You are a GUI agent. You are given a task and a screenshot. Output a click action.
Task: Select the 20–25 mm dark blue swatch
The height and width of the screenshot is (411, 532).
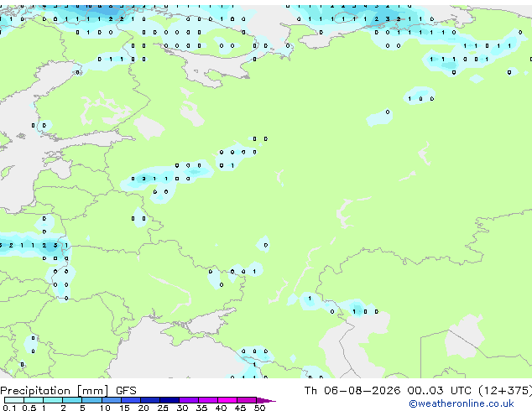click(150, 400)
